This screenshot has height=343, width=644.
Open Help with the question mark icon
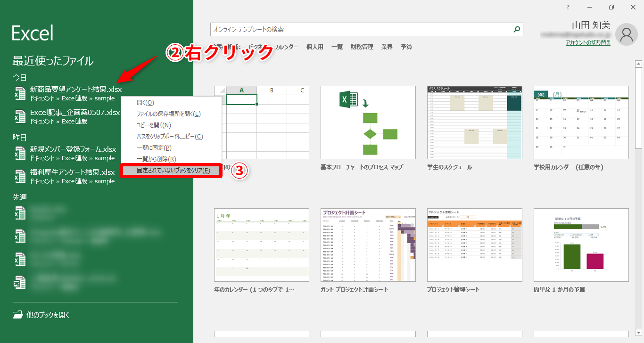tap(568, 7)
